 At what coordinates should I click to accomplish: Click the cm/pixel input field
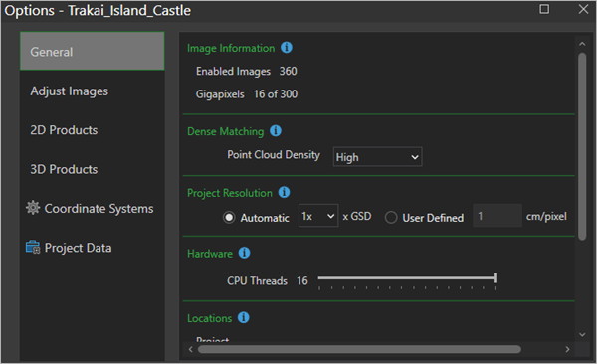point(497,216)
